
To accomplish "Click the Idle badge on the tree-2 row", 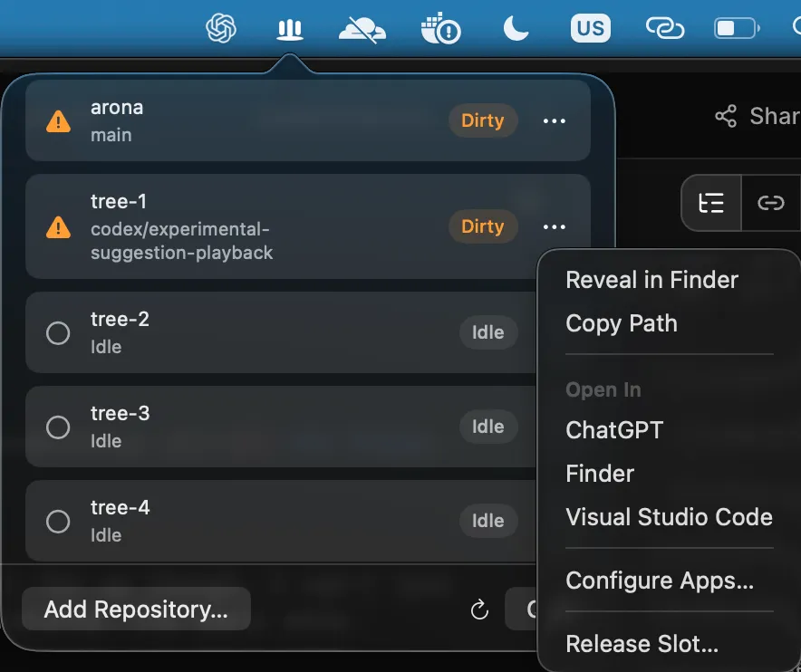I will tap(488, 332).
